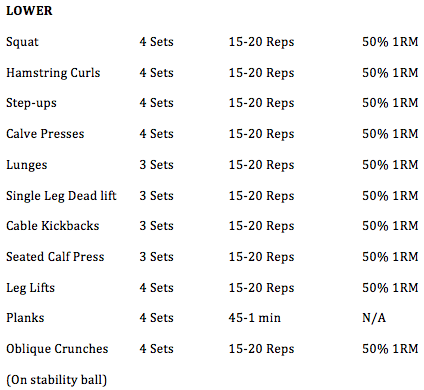
Task: Select the Cable Kickbacks entry
Action: [x=53, y=226]
